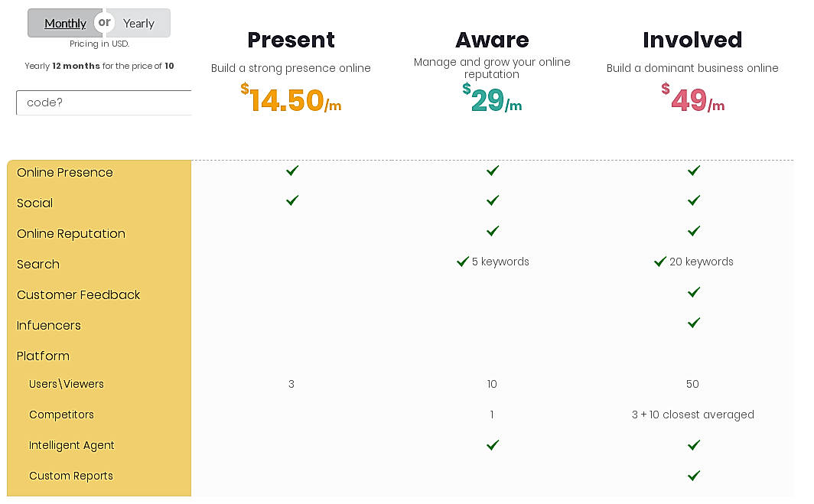Click Online Reputation checkmark under Involved plan
The width and height of the screenshot is (814, 504).
(x=694, y=231)
